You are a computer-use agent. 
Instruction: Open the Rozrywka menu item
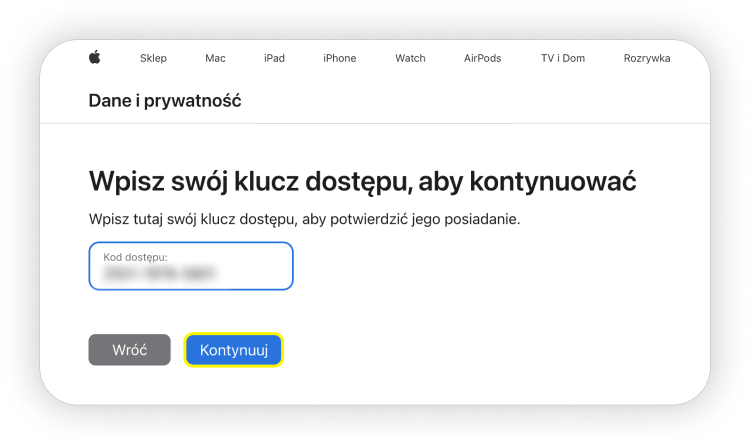(647, 58)
